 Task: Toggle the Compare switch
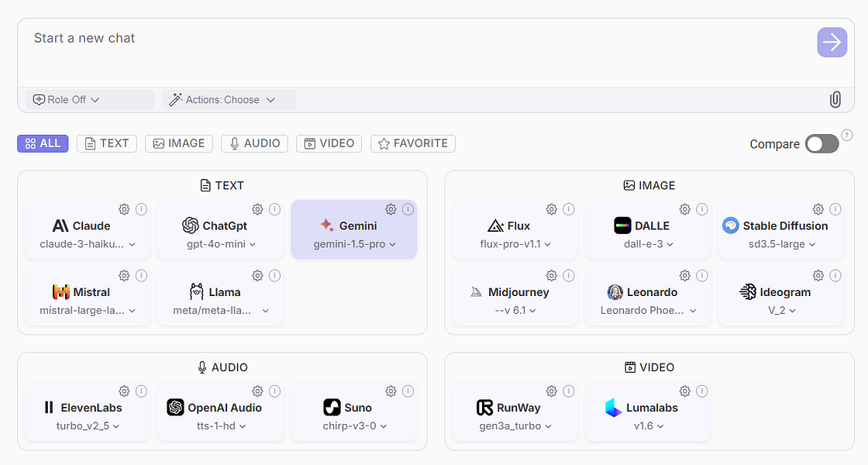(822, 144)
